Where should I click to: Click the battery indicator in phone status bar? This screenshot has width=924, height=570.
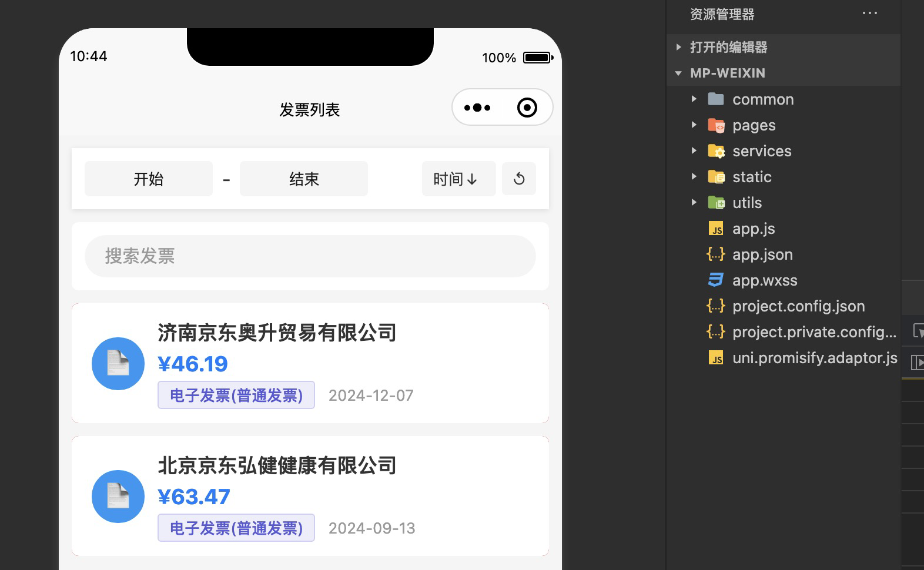coord(538,58)
